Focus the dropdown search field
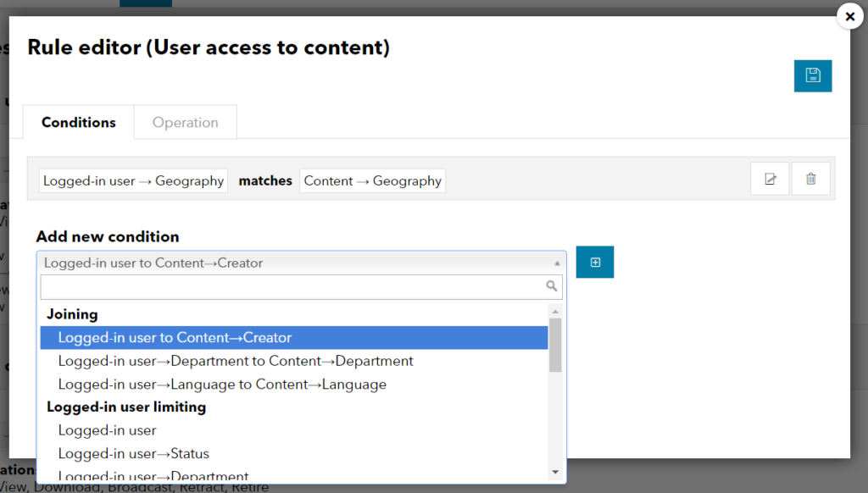 click(x=302, y=286)
